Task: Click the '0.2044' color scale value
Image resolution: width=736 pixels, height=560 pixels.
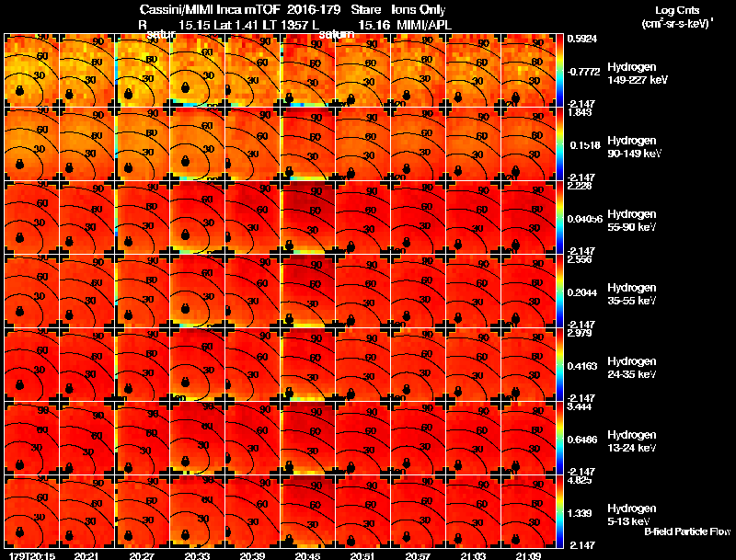Action: tap(583, 292)
